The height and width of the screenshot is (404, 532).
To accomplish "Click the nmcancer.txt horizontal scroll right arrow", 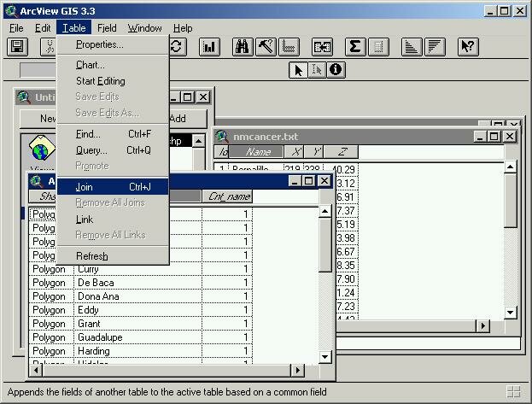I will 482,326.
